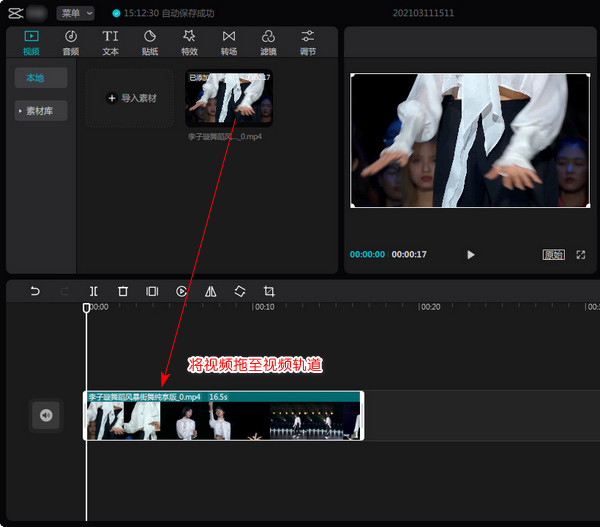Click the CapCut scissors logo icon

(x=16, y=13)
